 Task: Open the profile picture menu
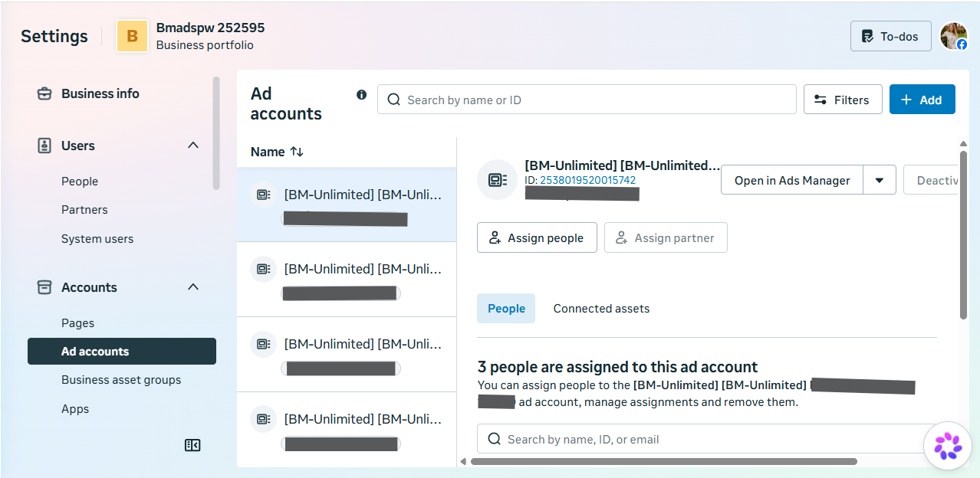pos(954,36)
